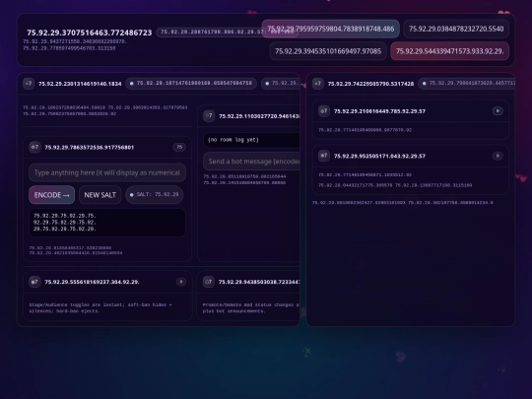Click the count badge on card 75.92.29.952505171.043.92.29.57
Image resolution: width=532 pixels, height=399 pixels.
(x=498, y=156)
